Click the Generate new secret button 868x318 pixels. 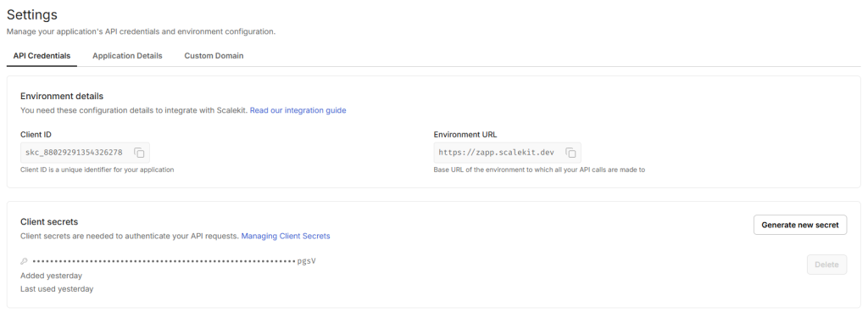tap(800, 225)
